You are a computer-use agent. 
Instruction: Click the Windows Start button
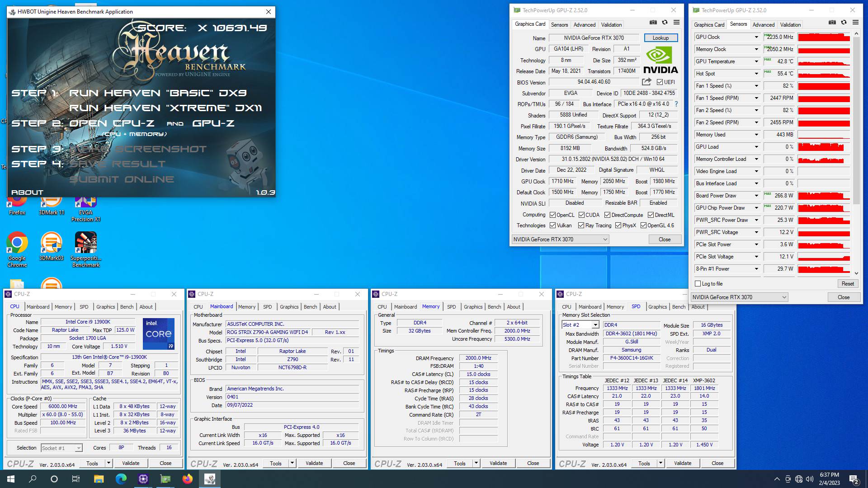11,479
